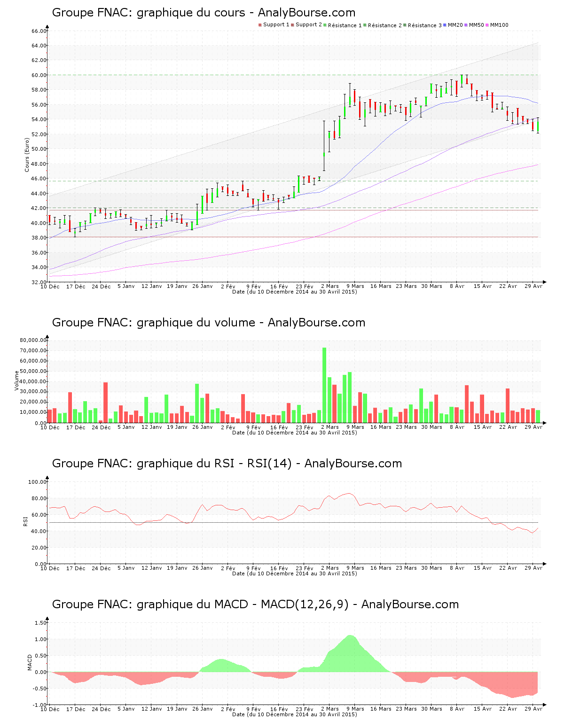564x728 pixels.
Task: Click '9 Mars' date under volume chart
Action: tap(355, 427)
